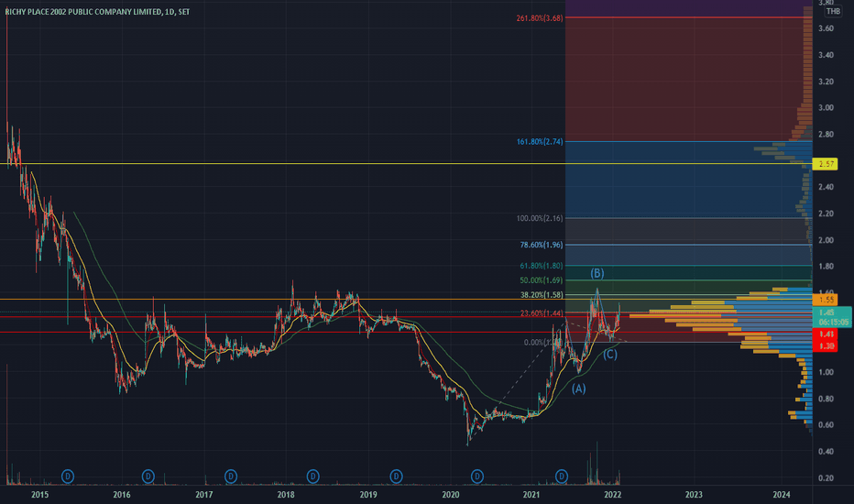Click the red 1.41 price tag
The image size is (854, 504).
[x=825, y=334]
